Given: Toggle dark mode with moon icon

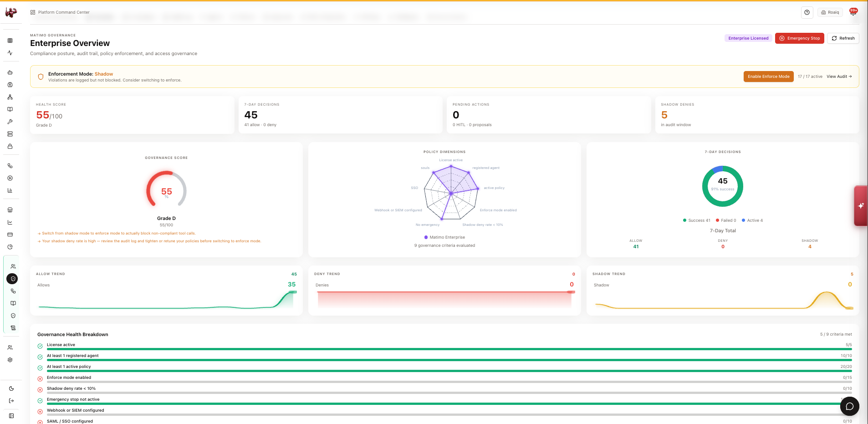Looking at the screenshot, I should pos(11,388).
